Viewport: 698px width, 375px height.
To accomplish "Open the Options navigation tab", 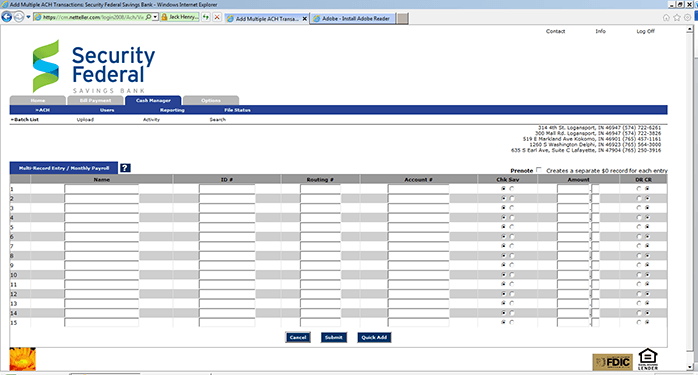I will point(211,101).
